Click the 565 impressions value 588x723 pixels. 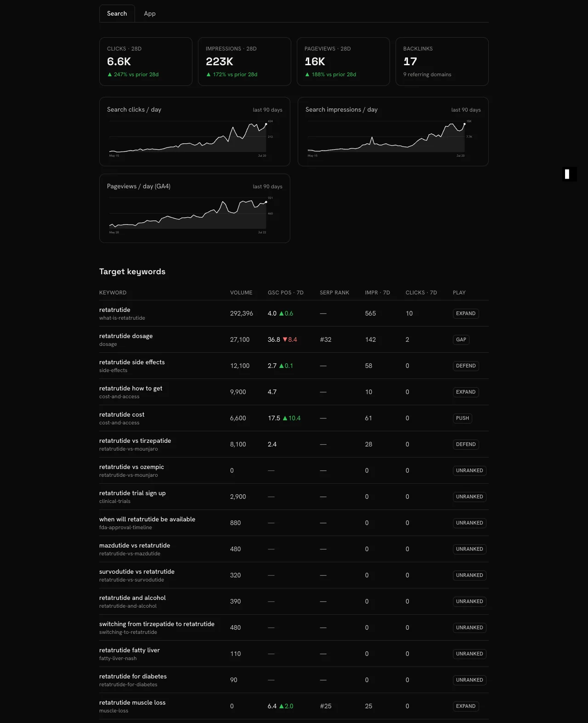(x=370, y=314)
